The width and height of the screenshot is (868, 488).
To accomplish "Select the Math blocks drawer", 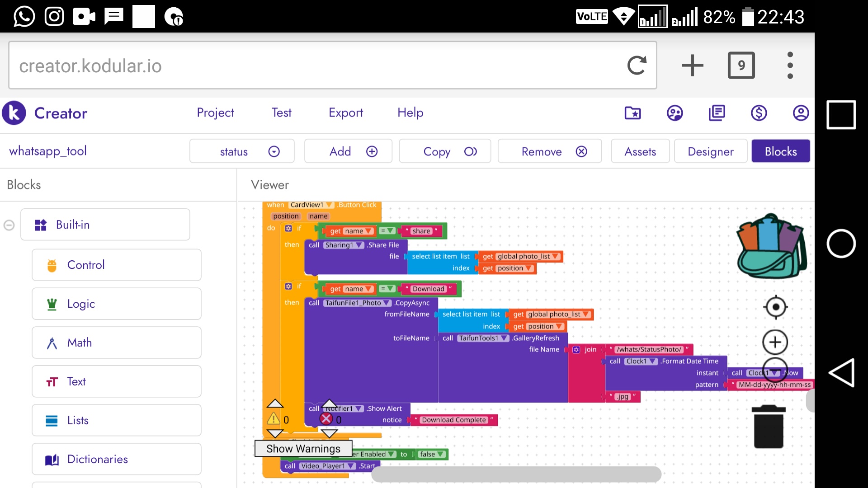I will pos(117,343).
